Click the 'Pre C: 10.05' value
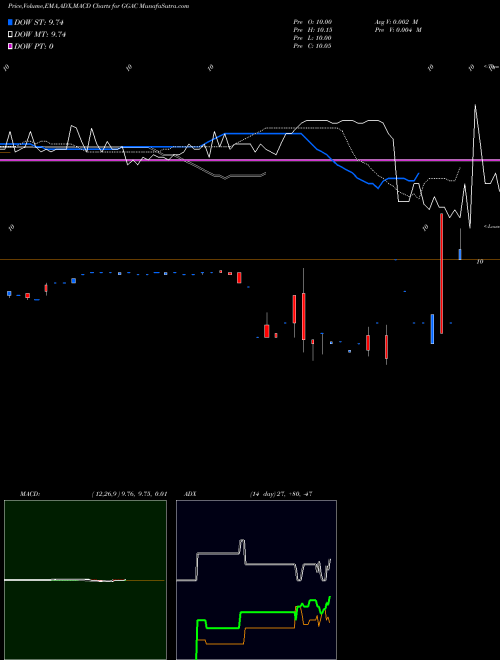This screenshot has height=660, width=500. pos(312,46)
